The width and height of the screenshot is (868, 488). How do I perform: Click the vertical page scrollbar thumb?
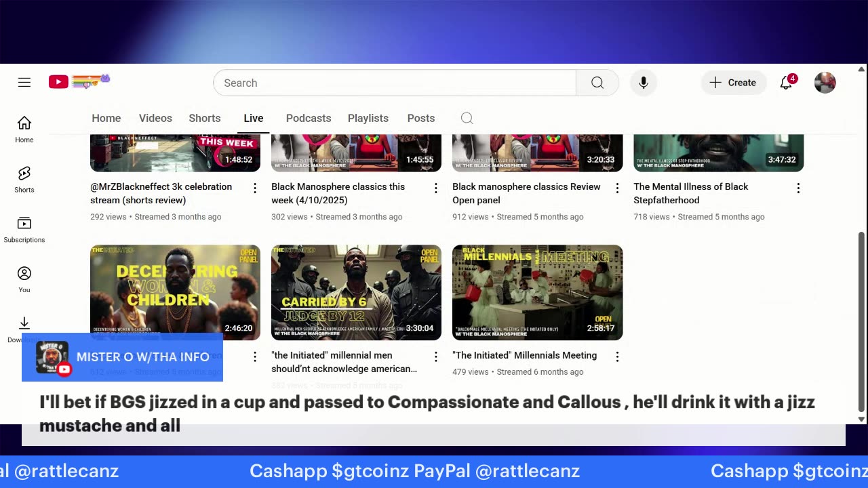(862, 322)
